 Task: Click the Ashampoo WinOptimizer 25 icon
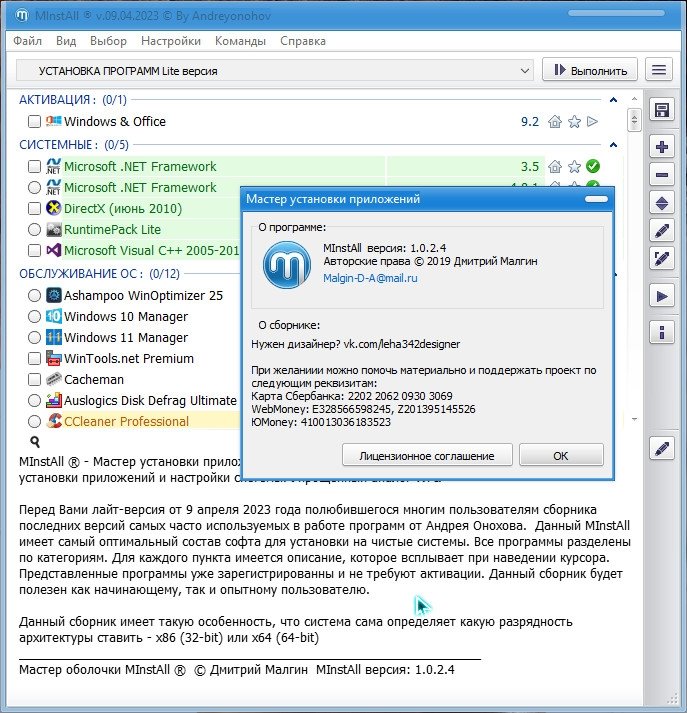click(x=54, y=296)
